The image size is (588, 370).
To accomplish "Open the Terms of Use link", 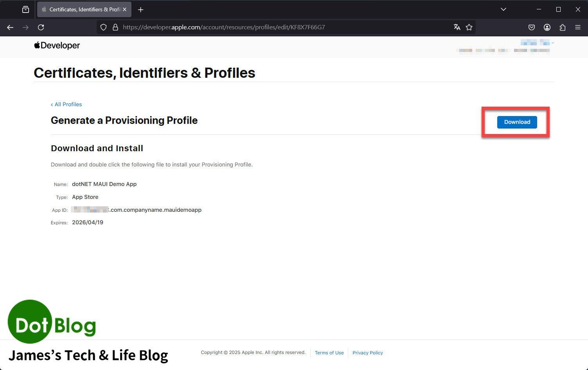I will click(x=329, y=353).
